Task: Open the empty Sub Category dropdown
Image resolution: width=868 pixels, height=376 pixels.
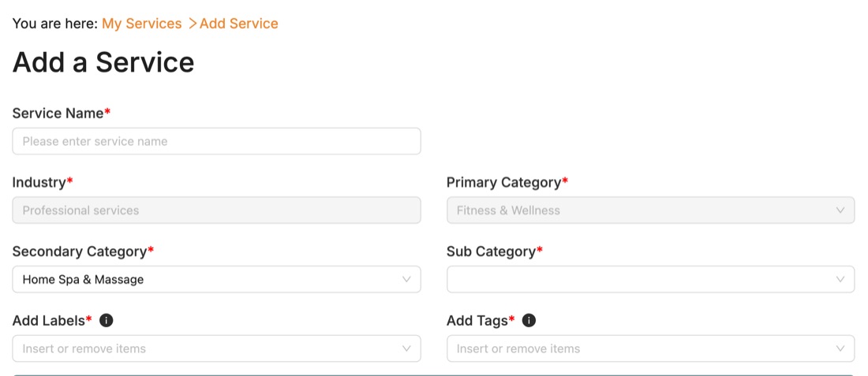Action: click(650, 279)
